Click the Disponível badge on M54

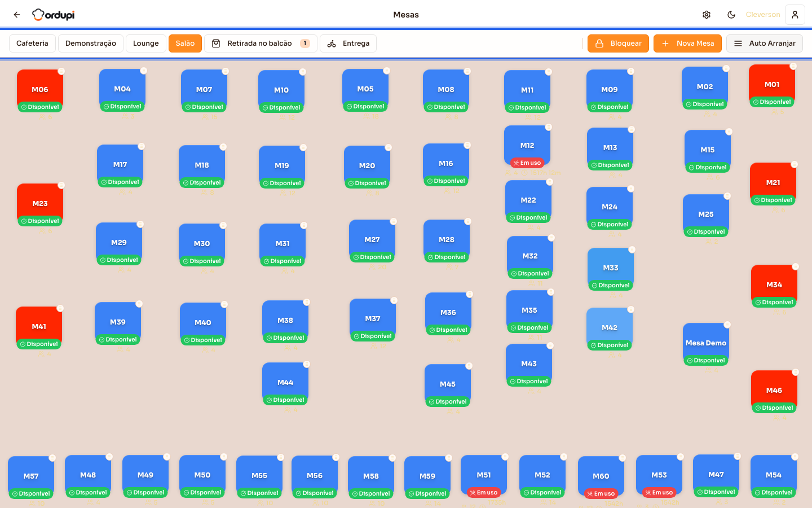(x=774, y=493)
